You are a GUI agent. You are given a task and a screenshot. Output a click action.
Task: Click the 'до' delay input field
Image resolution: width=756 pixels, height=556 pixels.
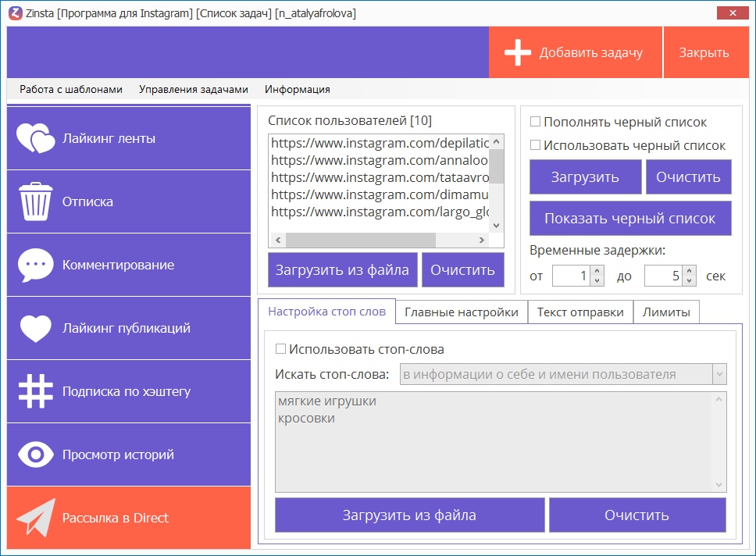tap(663, 276)
